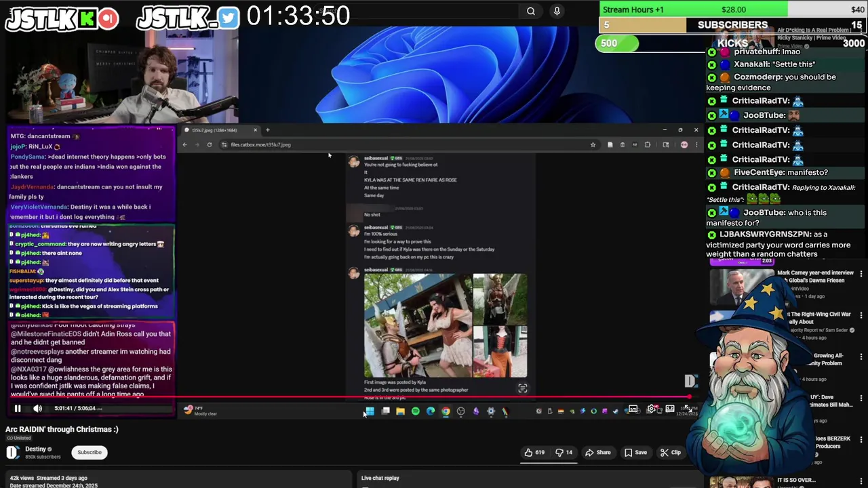The width and height of the screenshot is (868, 488).
Task: Open the player settings gear
Action: (x=652, y=409)
